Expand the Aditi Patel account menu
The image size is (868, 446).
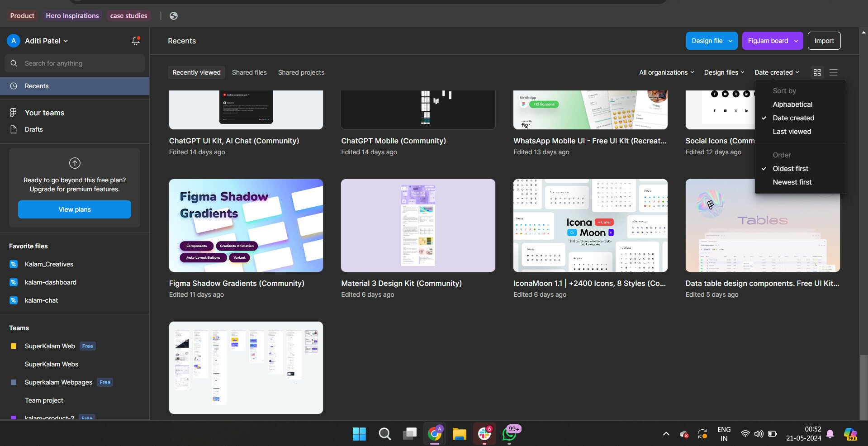pyautogui.click(x=46, y=41)
